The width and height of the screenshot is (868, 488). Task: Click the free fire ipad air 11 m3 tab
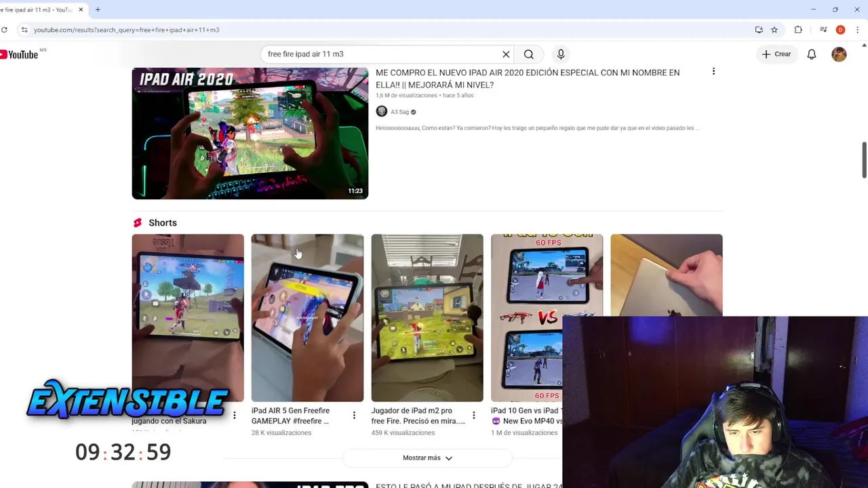click(41, 9)
